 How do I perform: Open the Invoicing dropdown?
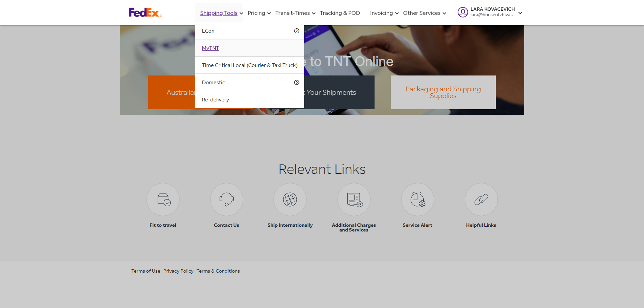pyautogui.click(x=384, y=13)
